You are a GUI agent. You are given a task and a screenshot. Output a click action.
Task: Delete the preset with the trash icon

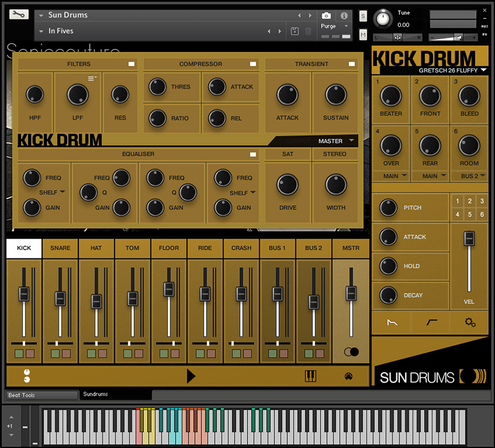click(308, 31)
